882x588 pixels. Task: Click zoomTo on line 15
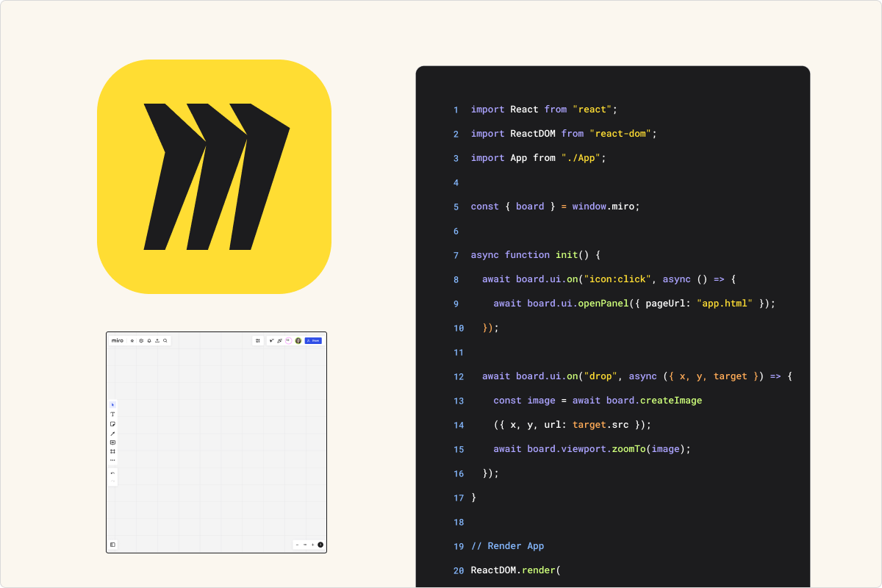629,449
